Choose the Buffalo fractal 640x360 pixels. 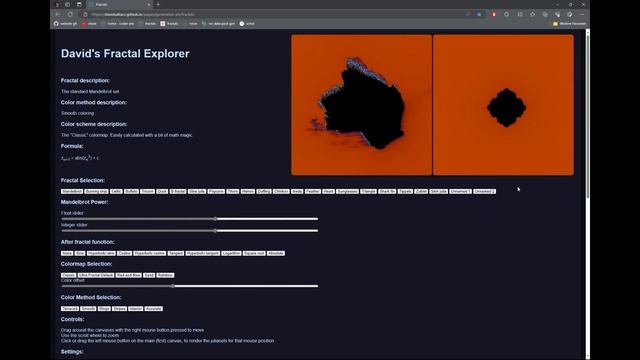pyautogui.click(x=131, y=191)
